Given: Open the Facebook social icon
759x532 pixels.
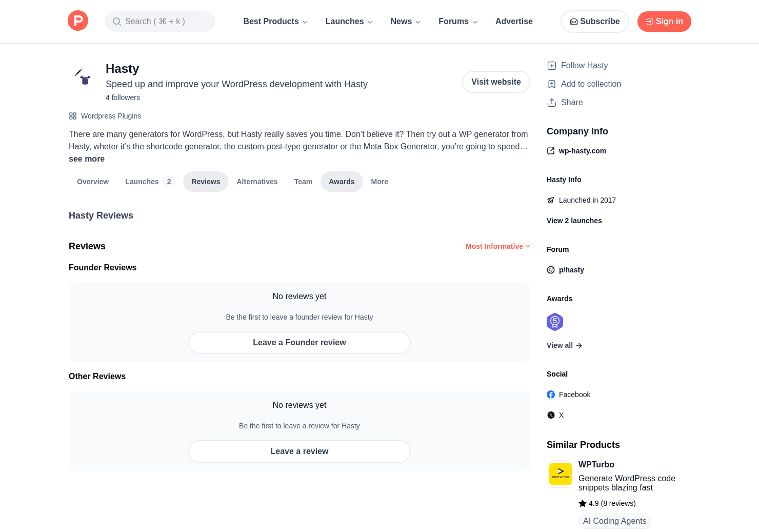Looking at the screenshot, I should pos(551,395).
